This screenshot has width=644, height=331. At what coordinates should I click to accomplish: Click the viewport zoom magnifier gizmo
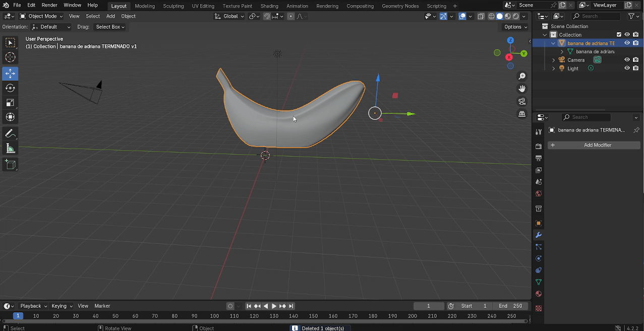522,76
